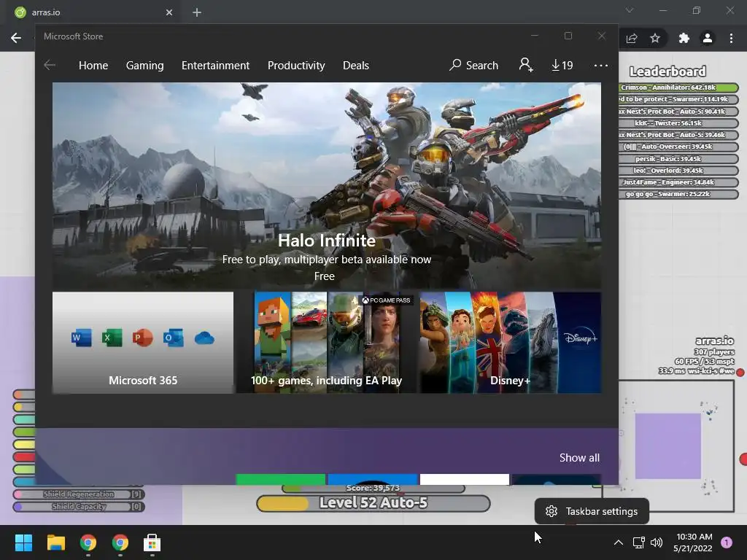Open Chrome extensions puzzle icon
This screenshot has width=747, height=560.
[684, 38]
